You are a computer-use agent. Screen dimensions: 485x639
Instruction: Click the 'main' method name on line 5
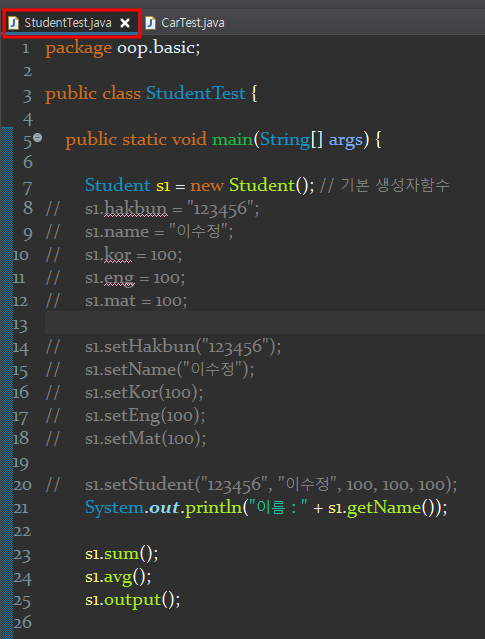click(233, 140)
